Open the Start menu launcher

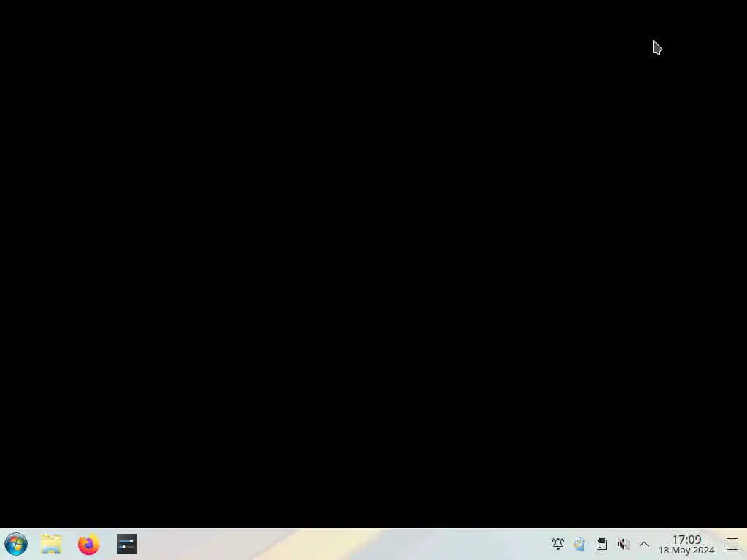16,544
